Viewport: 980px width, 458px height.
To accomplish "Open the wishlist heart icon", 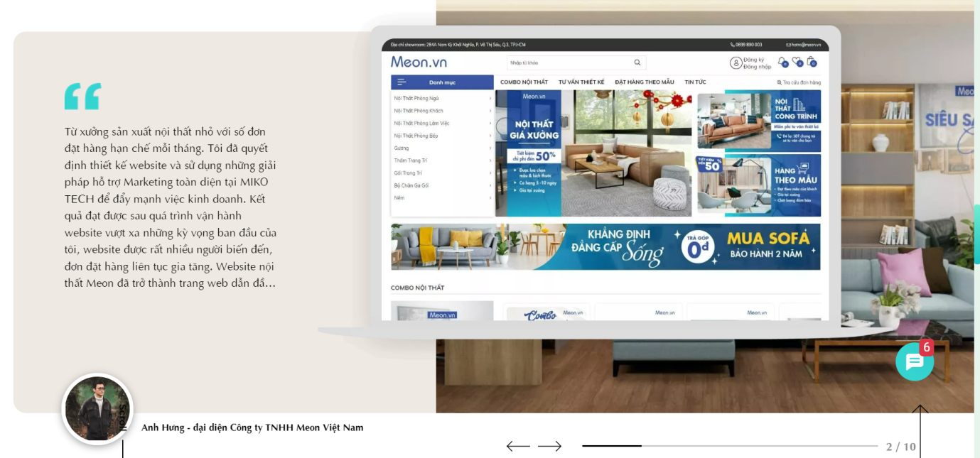I will 797,62.
